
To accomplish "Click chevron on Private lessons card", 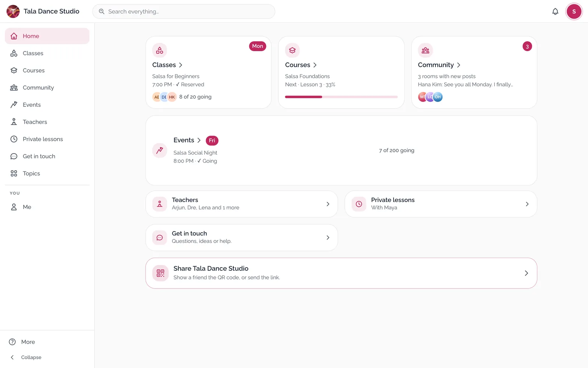I will (527, 204).
